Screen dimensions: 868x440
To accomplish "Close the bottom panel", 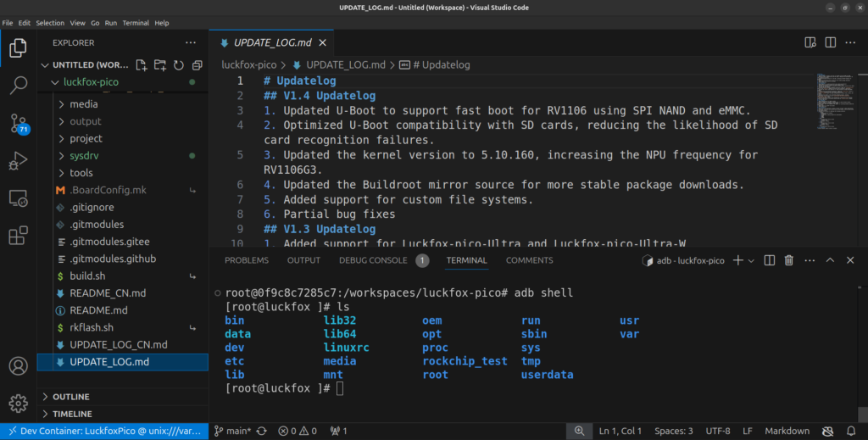I will [850, 260].
